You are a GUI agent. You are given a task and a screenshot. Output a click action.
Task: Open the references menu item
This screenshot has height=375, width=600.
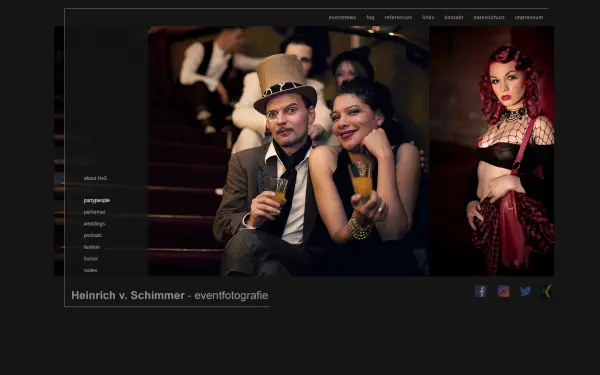398,17
